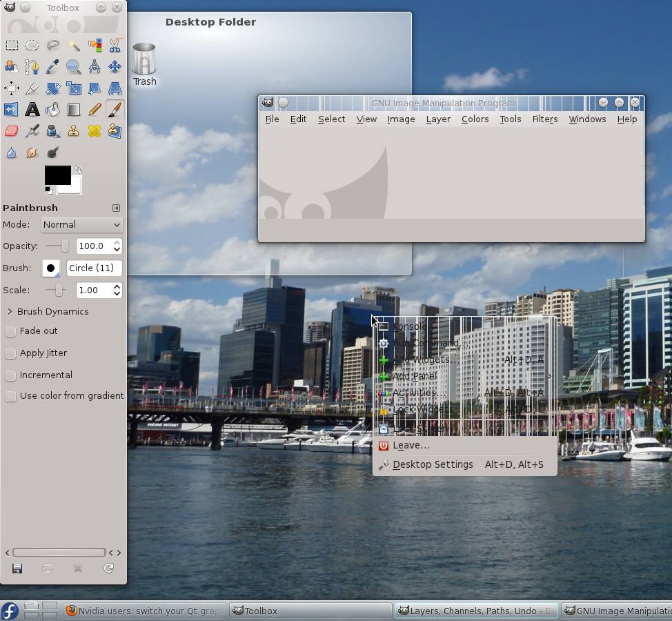Activate the Bucket Fill tool
The image size is (672, 621).
(52, 109)
